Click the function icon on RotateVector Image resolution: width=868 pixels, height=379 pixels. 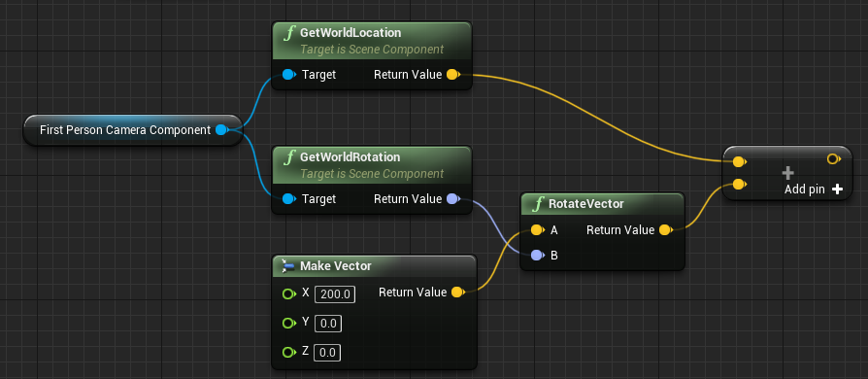click(537, 204)
